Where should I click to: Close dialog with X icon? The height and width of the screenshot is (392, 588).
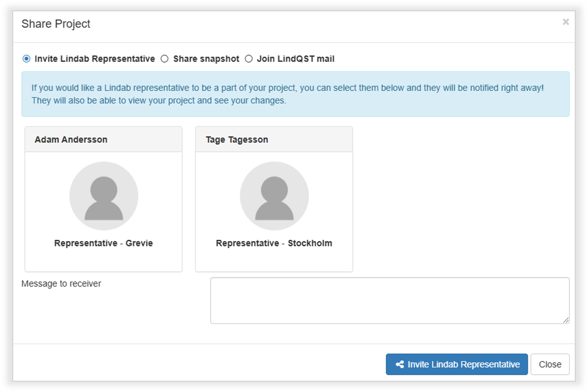(565, 22)
